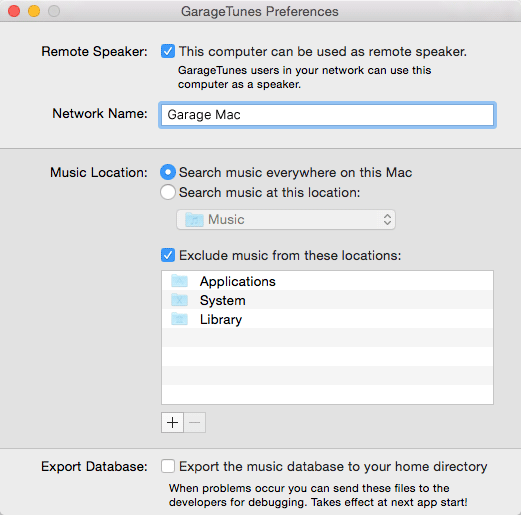The width and height of the screenshot is (521, 515).
Task: Click the Music folder icon in popup
Action: tap(194, 219)
